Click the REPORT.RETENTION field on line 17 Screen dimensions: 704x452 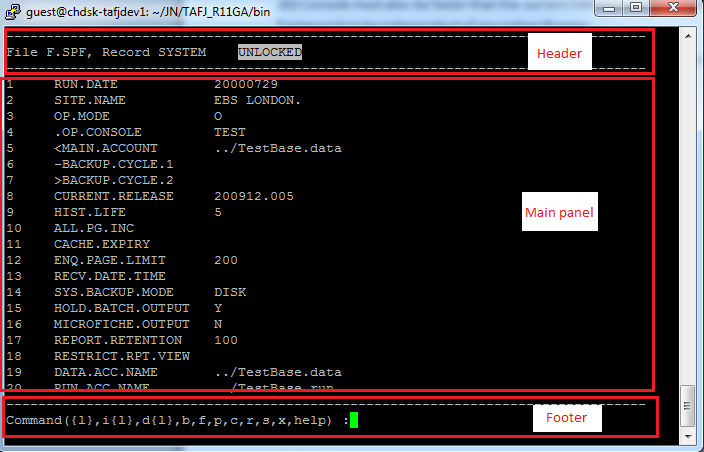(x=112, y=340)
